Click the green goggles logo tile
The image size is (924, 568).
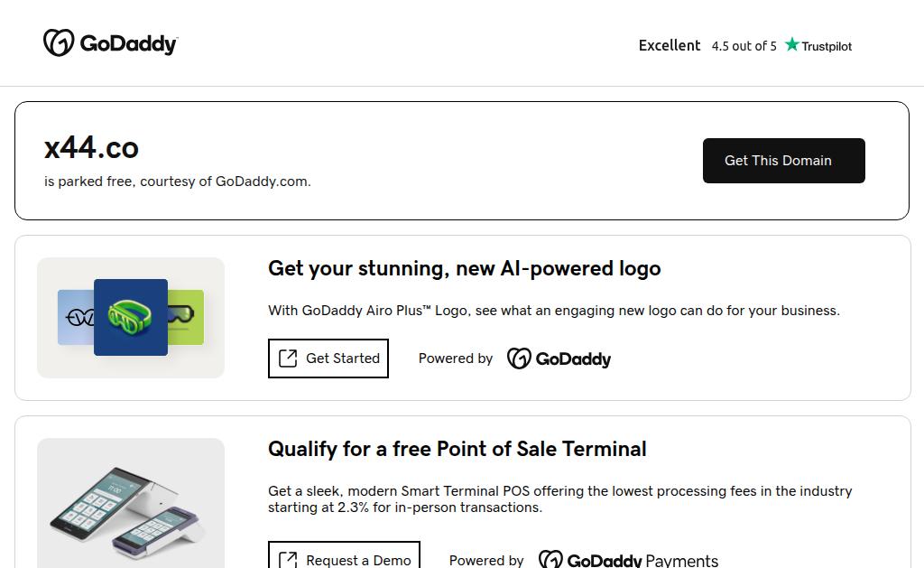pyautogui.click(x=131, y=317)
